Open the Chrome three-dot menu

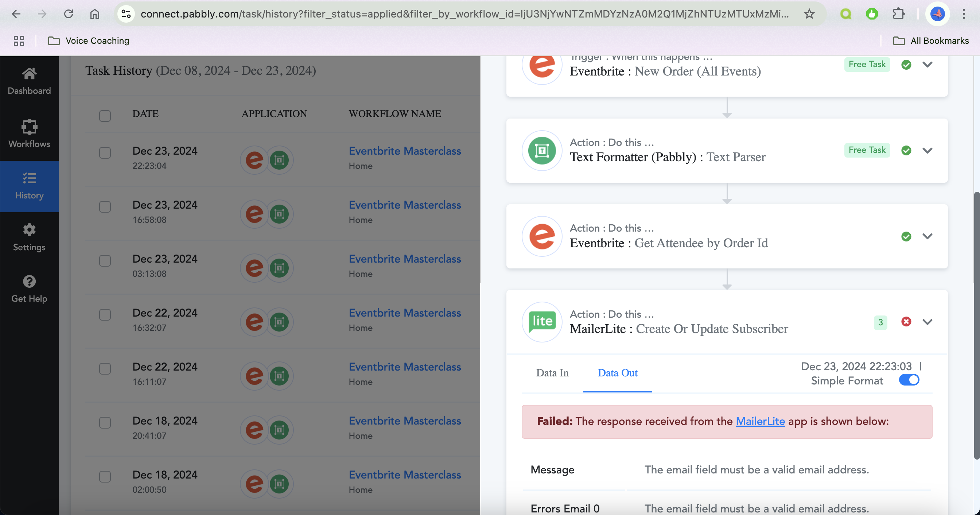coord(964,14)
